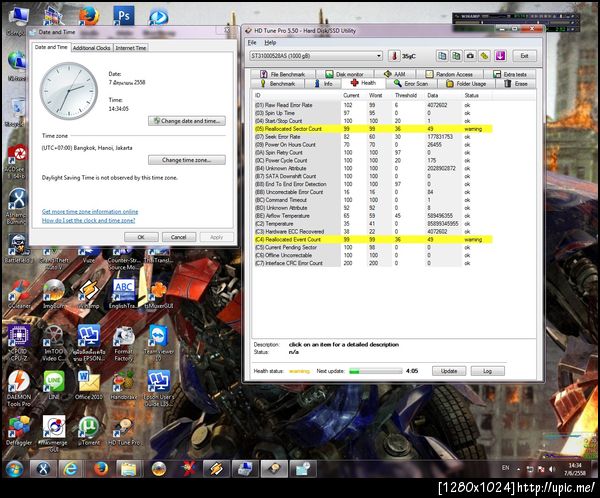600x498 pixels.
Task: Click OK in Date and Time dialog
Action: (141, 237)
